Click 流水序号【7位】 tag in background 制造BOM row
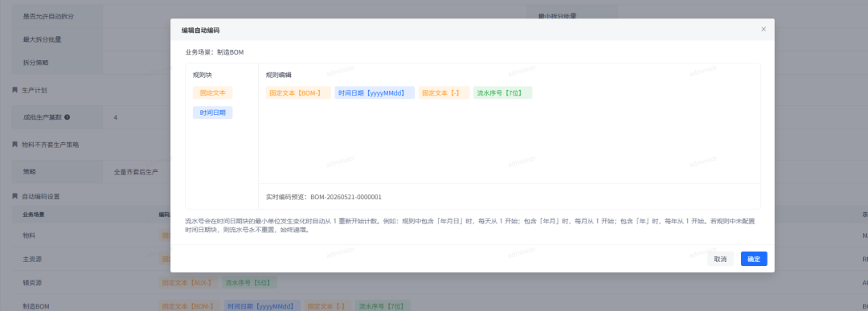 pos(383,306)
